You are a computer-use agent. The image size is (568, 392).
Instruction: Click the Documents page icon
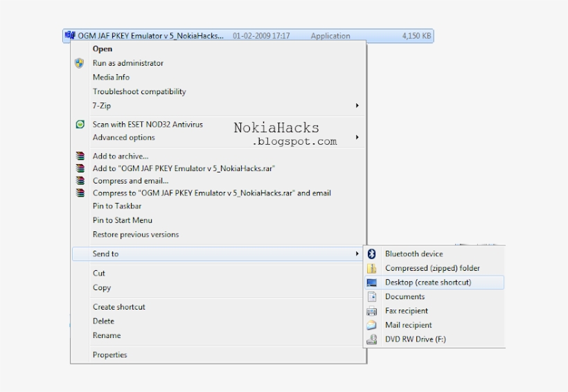point(372,296)
